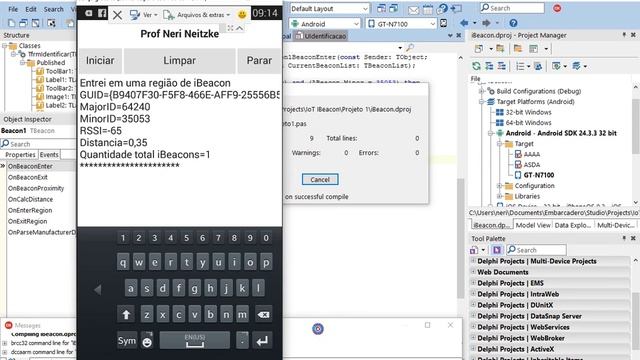
Task: Tap the Limpar button in phone app
Action: 180,60
